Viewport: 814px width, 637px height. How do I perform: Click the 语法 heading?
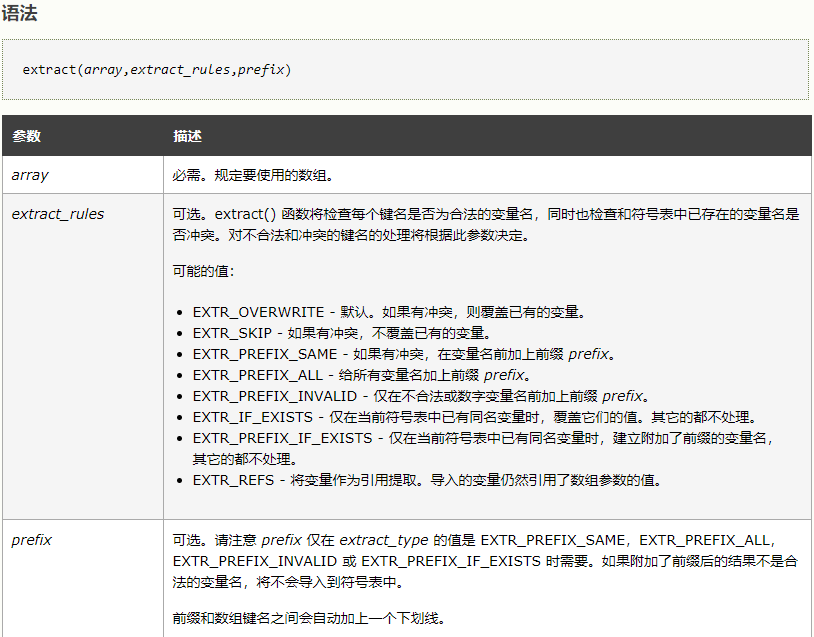[x=19, y=13]
